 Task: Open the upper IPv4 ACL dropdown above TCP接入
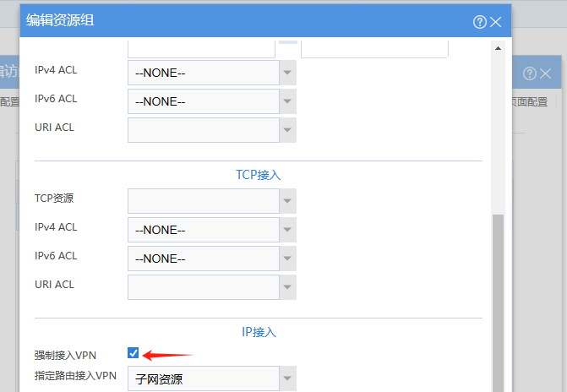[x=288, y=73]
